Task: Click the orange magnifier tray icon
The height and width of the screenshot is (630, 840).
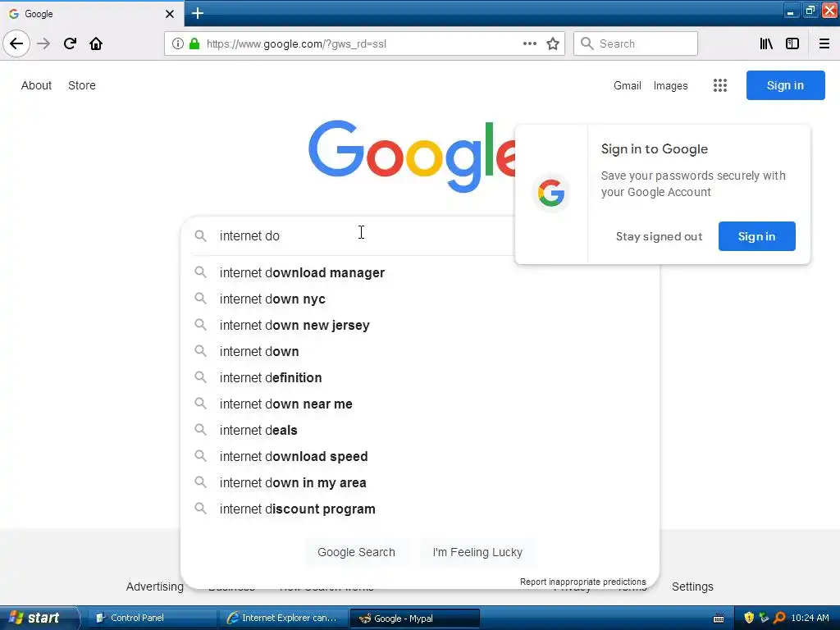Action: tap(779, 618)
